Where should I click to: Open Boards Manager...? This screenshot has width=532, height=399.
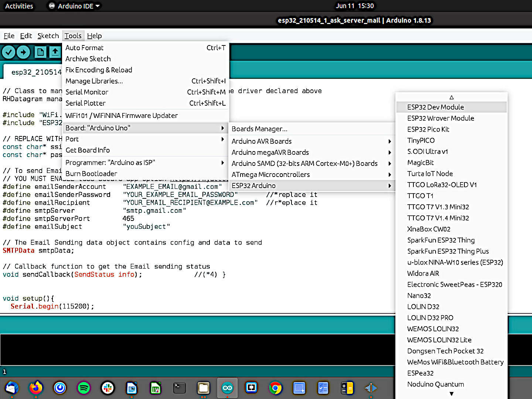[312, 129]
